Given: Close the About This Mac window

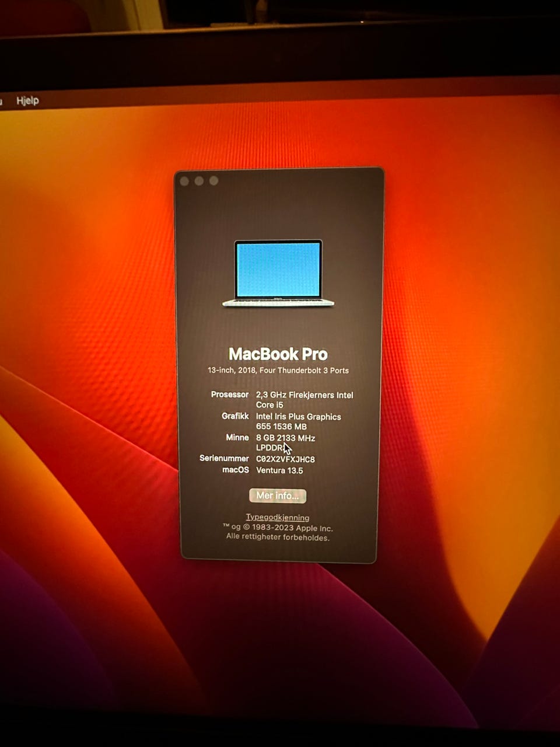Looking at the screenshot, I should (x=184, y=181).
